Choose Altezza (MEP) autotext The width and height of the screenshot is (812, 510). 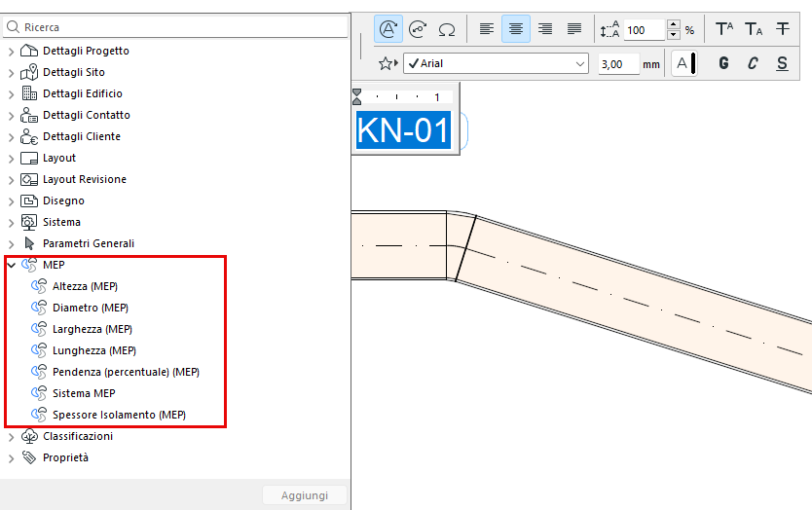(85, 286)
